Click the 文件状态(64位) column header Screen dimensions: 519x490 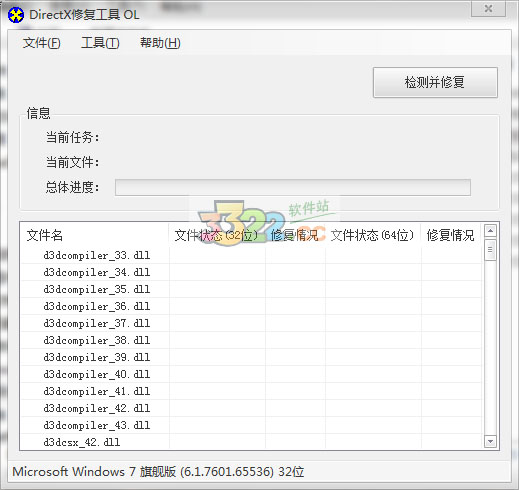click(x=373, y=235)
